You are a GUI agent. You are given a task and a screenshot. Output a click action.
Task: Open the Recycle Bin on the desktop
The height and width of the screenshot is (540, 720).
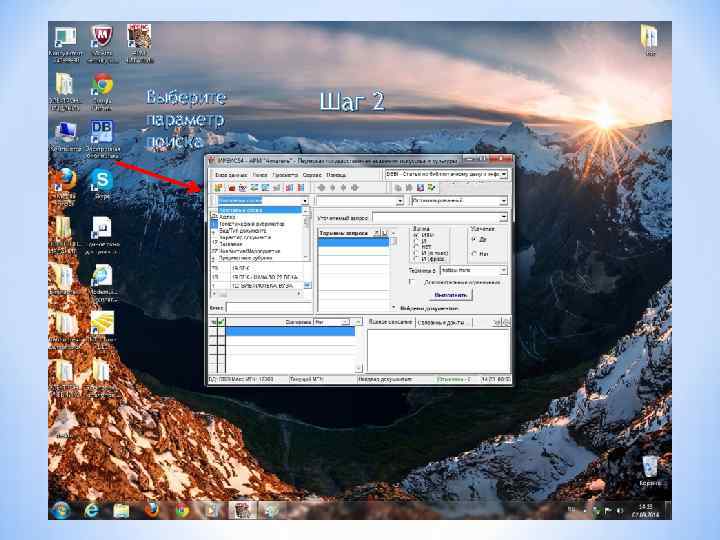pos(650,466)
